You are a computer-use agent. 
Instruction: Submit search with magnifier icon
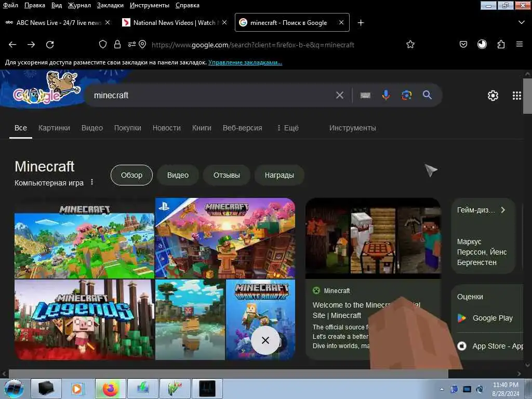(427, 95)
